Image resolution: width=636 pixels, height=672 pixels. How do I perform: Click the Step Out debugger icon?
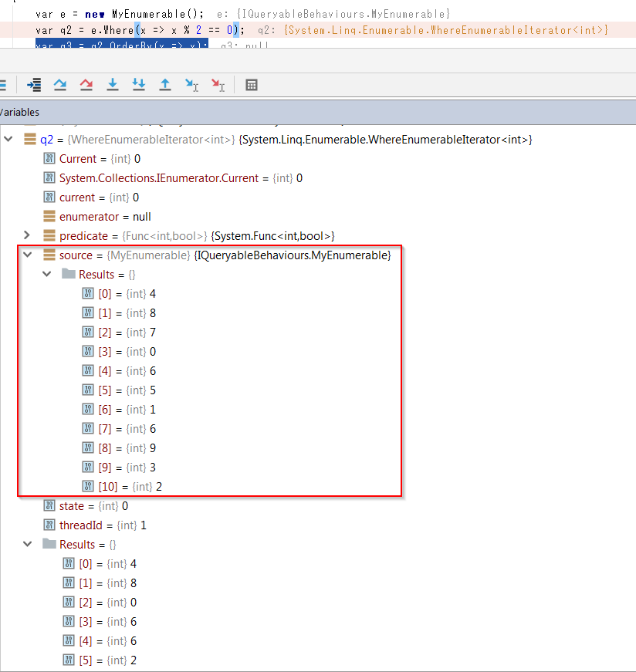pos(165,85)
